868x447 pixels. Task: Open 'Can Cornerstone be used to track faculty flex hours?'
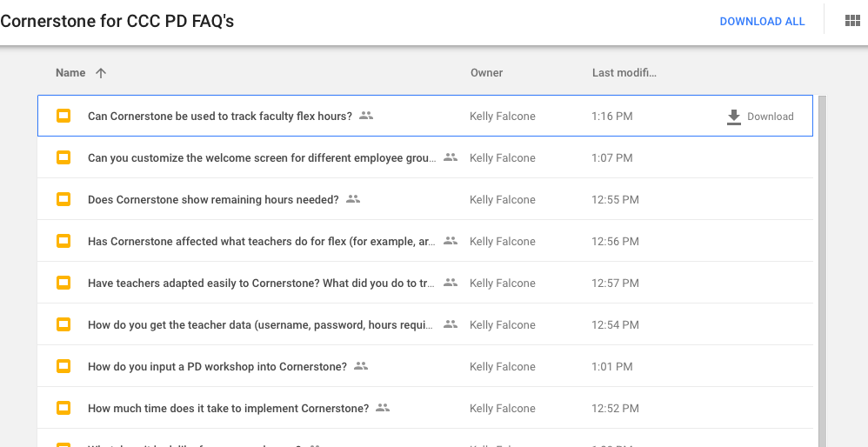point(220,117)
